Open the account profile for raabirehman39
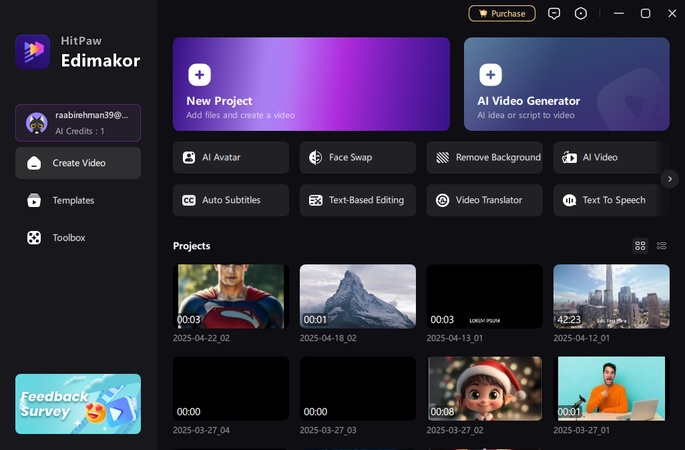 (x=78, y=123)
